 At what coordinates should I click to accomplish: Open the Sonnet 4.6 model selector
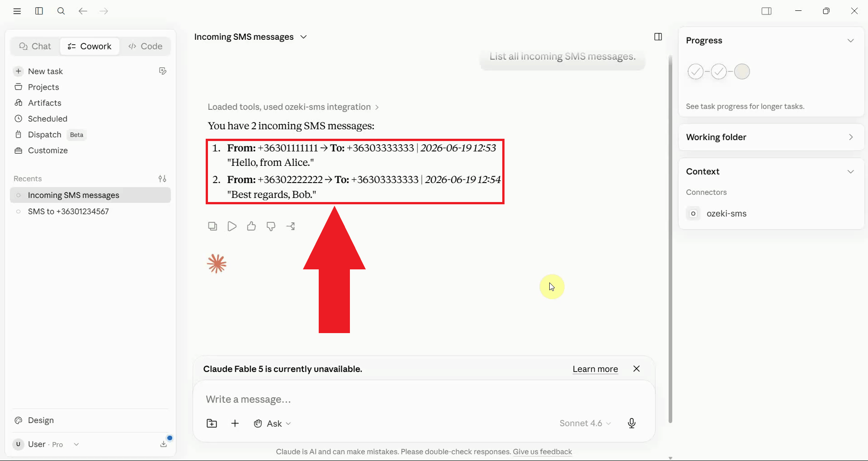pos(585,423)
